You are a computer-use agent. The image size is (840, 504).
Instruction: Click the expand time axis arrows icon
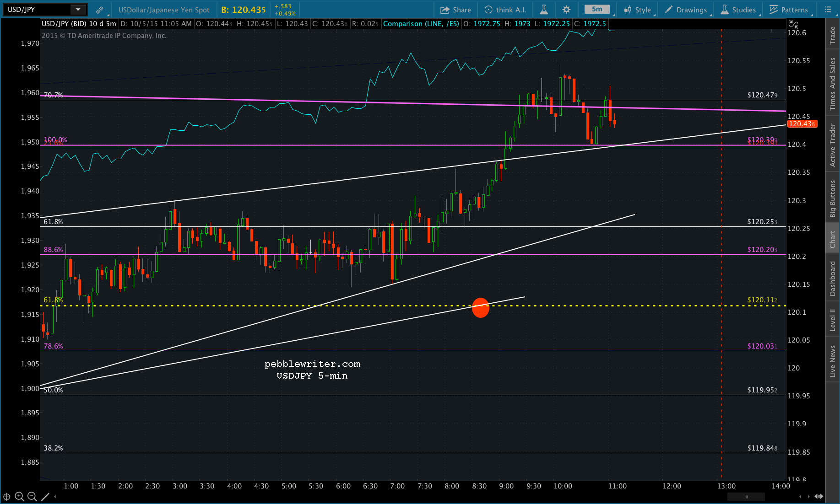[819, 496]
